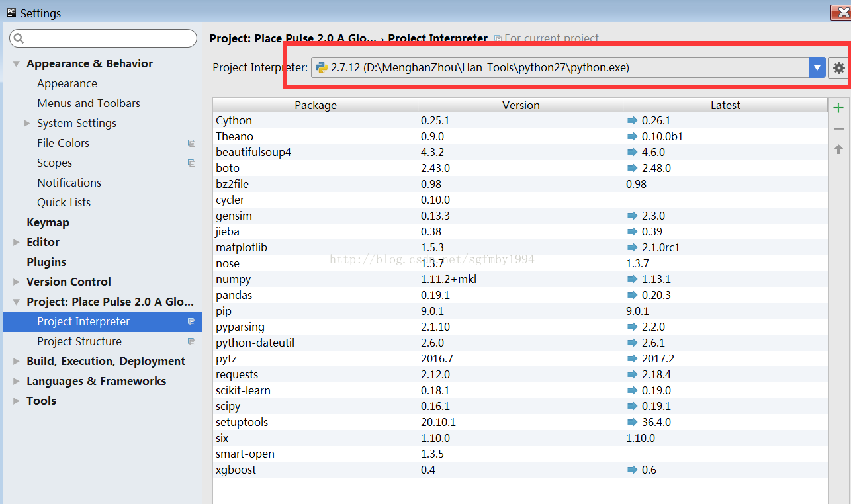Screen dimensions: 851x504
Task: Select the python-dateutil package row
Action: point(520,343)
